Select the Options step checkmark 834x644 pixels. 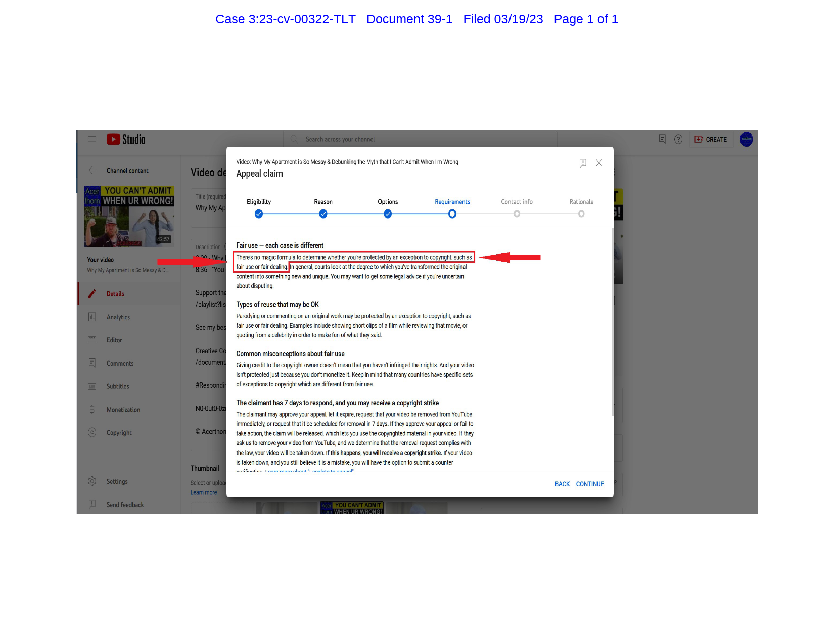tap(388, 214)
